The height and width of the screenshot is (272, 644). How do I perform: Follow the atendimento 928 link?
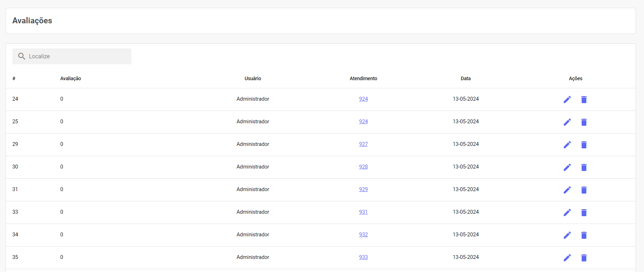(x=363, y=167)
